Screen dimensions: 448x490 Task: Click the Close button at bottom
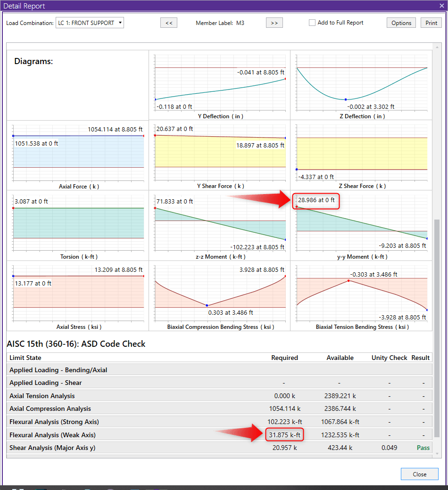[419, 474]
